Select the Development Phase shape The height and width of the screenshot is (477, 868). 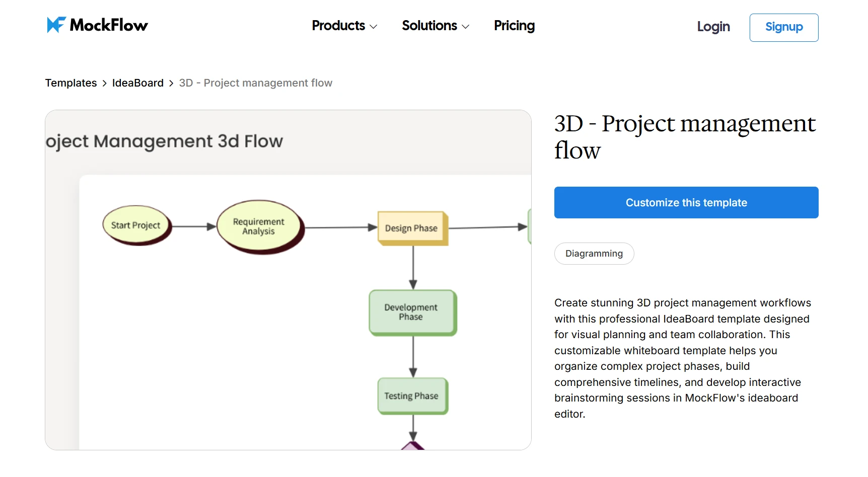click(412, 312)
